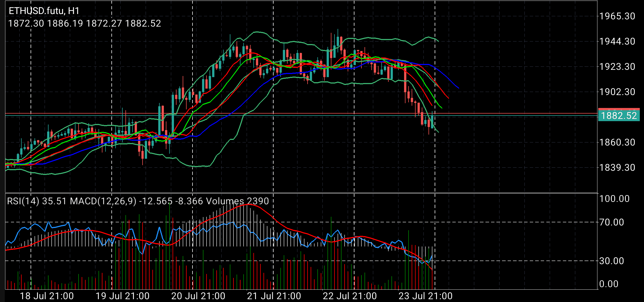
Task: Click the 19 Jul 21:00 time label
Action: pos(123,296)
